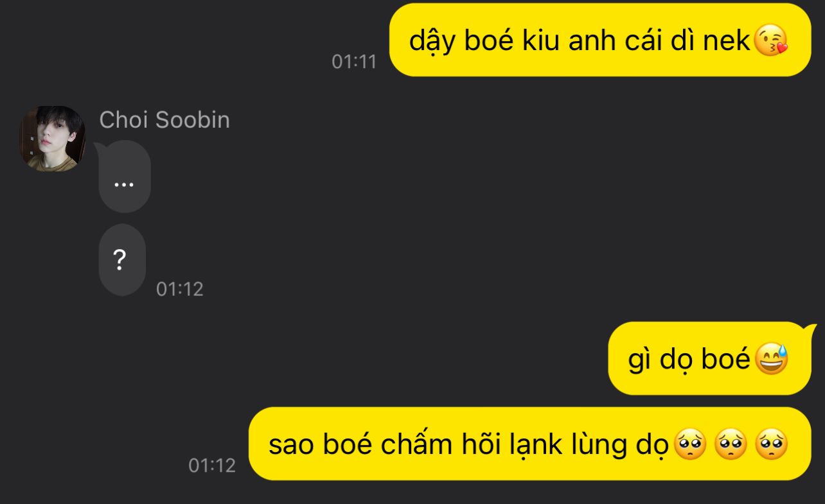Click the sweat smile emoji
The image size is (825, 504).
click(x=770, y=359)
